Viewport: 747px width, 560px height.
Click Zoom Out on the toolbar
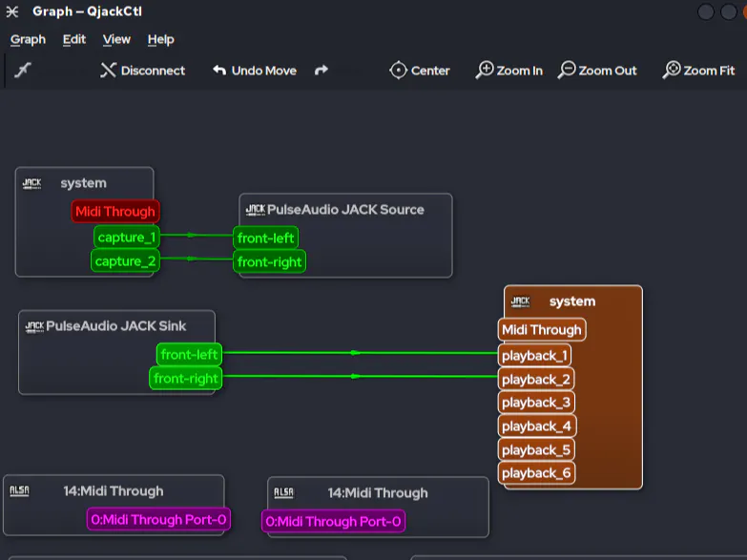(x=597, y=71)
